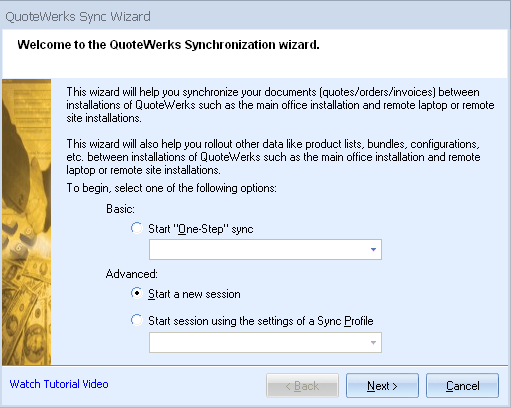Viewport: 511px width, 408px height.
Task: Click the first wizard description paragraph
Action: (x=280, y=105)
